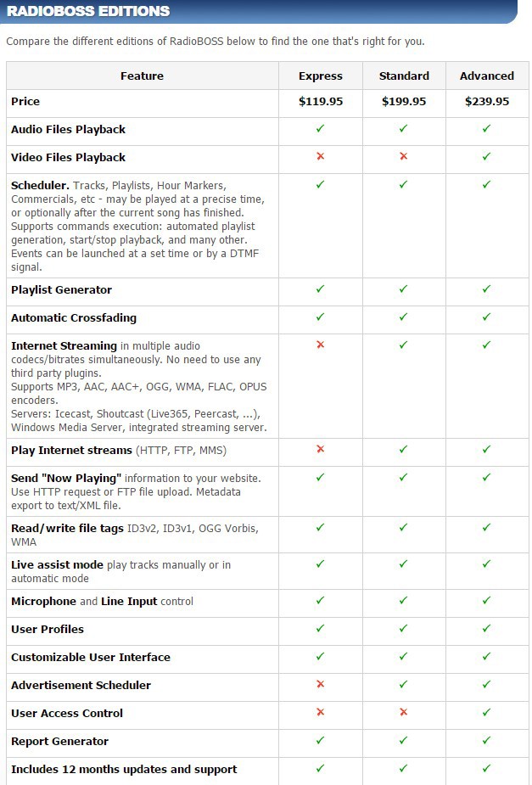532x785 pixels.
Task: Click the $119.95 Express price
Action: click(320, 102)
